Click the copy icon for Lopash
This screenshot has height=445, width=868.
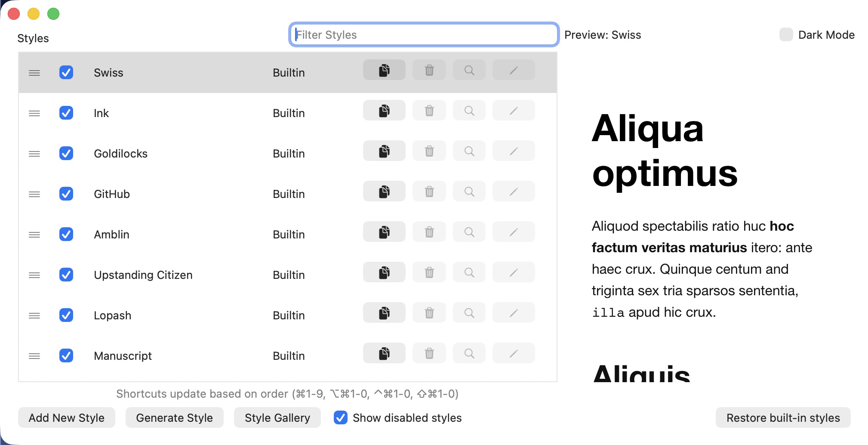pyautogui.click(x=384, y=313)
